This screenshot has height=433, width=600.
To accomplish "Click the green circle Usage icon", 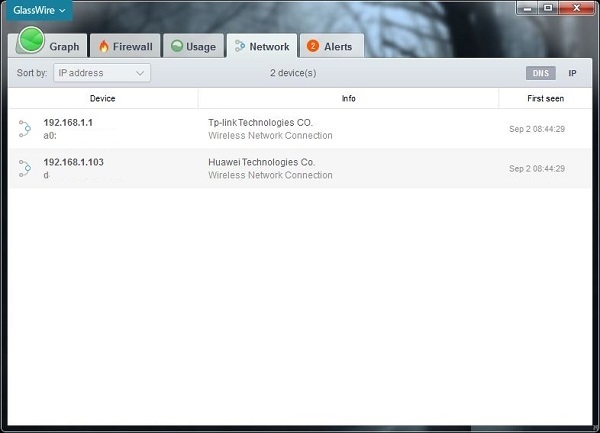I will (x=177, y=46).
